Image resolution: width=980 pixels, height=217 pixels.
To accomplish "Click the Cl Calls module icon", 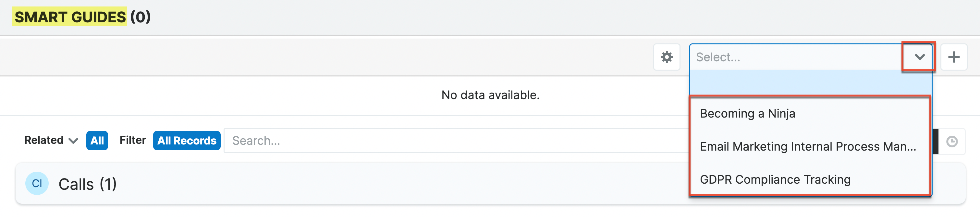I will coord(37,183).
